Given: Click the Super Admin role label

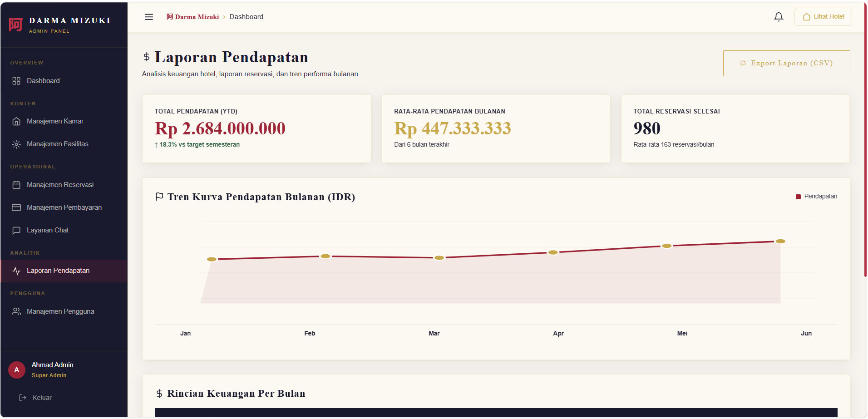Looking at the screenshot, I should [x=49, y=375].
